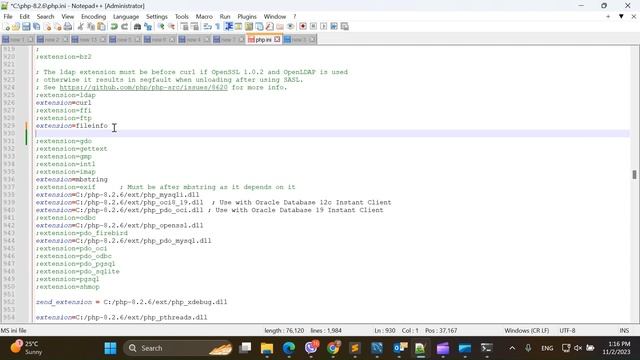Open Google Chrome from the taskbar
Image resolution: width=640 pixels, height=360 pixels.
point(333,348)
